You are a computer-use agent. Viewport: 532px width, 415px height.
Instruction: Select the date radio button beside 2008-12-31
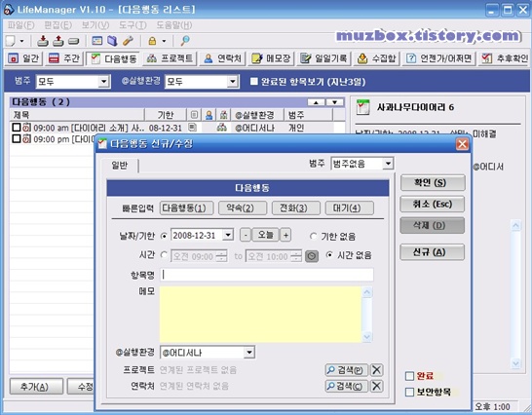(164, 236)
